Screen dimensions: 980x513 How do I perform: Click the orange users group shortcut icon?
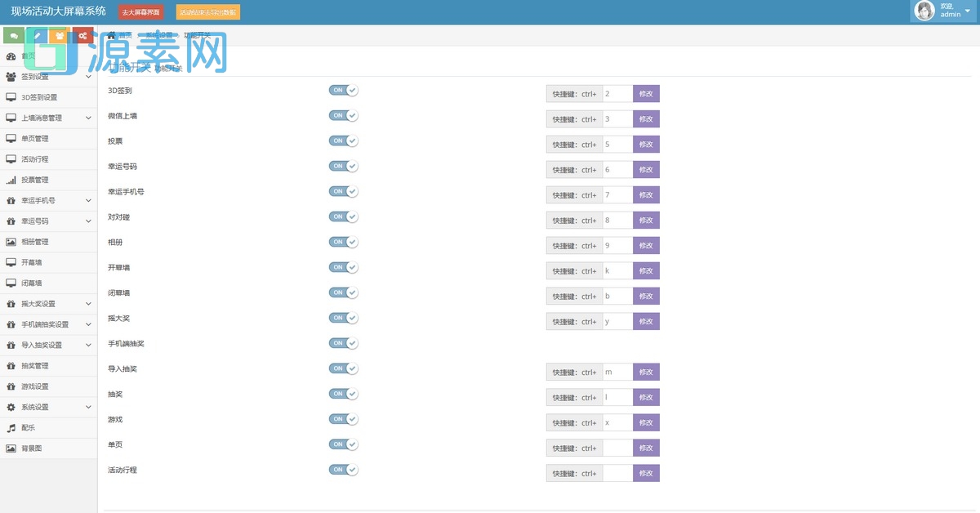(x=60, y=36)
